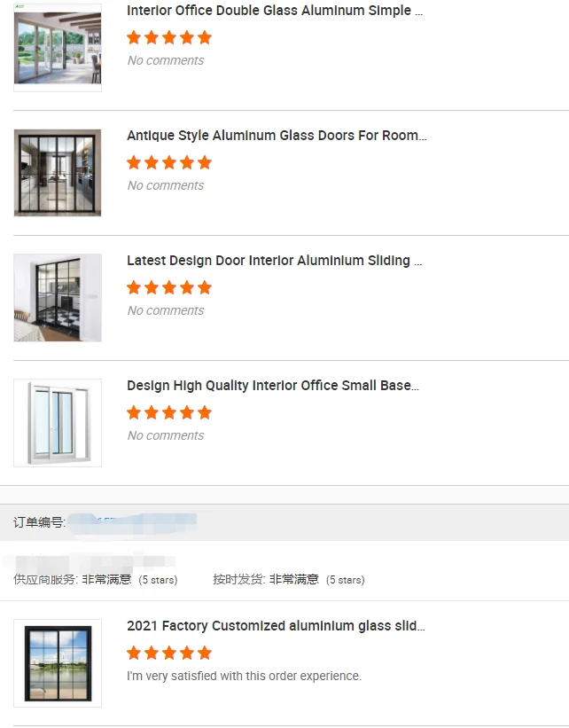Click the fourth star under 2021 Factory Customized
Screen dimensions: 569x728
(x=187, y=653)
